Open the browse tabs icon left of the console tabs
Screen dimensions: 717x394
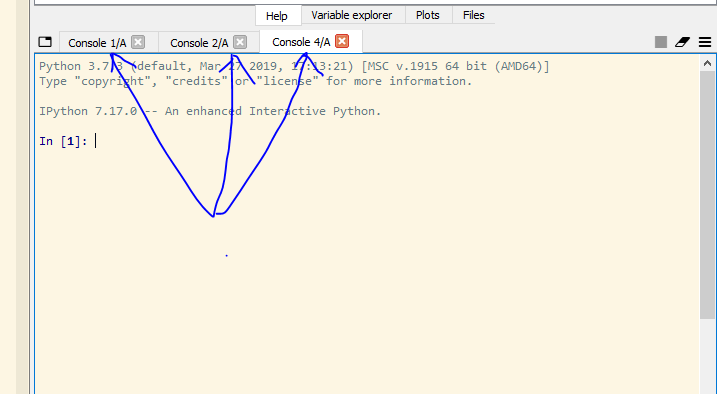point(45,42)
